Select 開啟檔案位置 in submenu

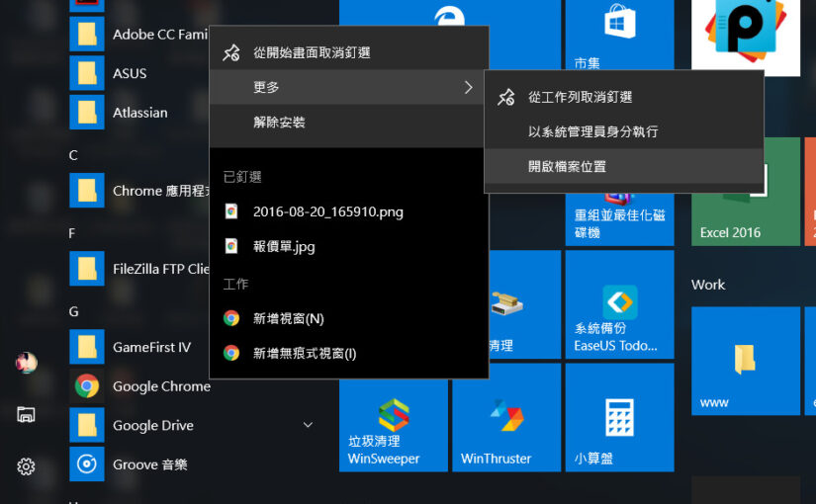pyautogui.click(x=624, y=166)
